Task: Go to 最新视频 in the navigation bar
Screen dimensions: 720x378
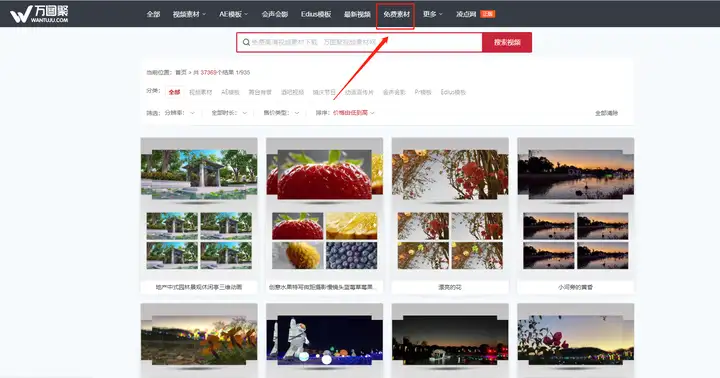Action: tap(357, 14)
